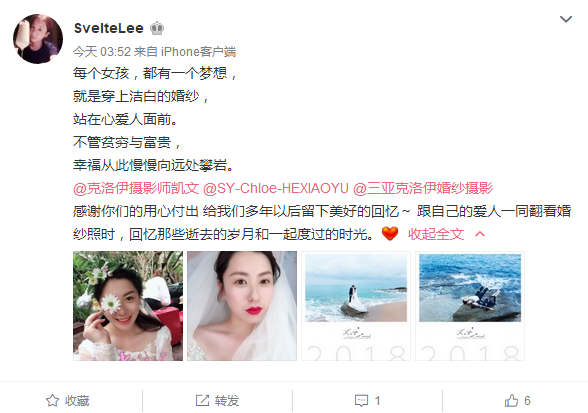Image resolution: width=588 pixels, height=413 pixels.
Task: Open SvelteLee username link
Action: pyautogui.click(x=109, y=28)
